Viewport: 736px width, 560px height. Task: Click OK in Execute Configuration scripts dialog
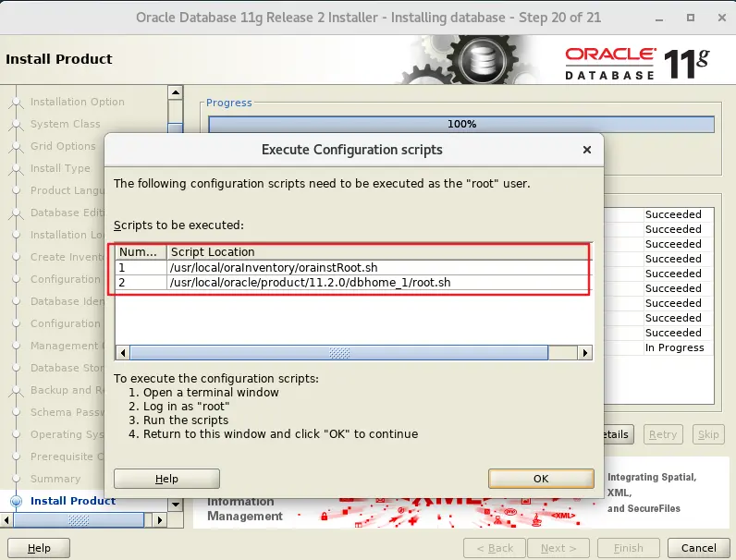tap(541, 479)
